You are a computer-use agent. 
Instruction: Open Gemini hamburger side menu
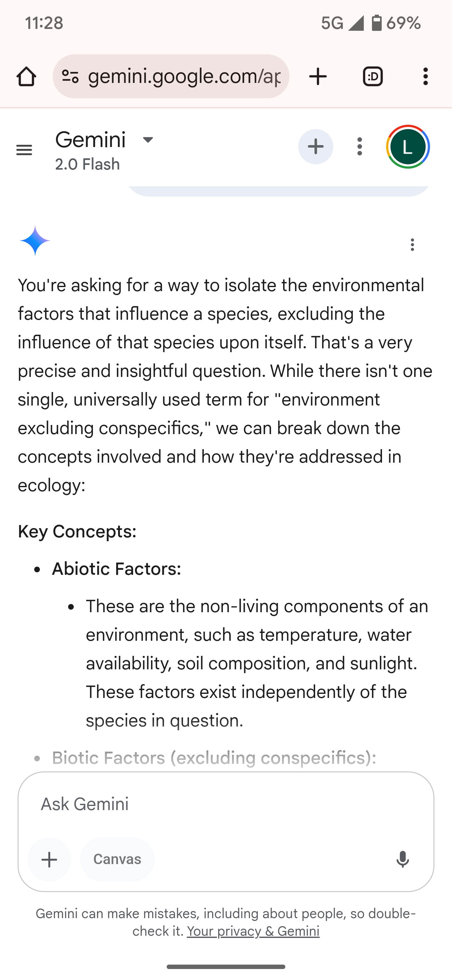[24, 150]
